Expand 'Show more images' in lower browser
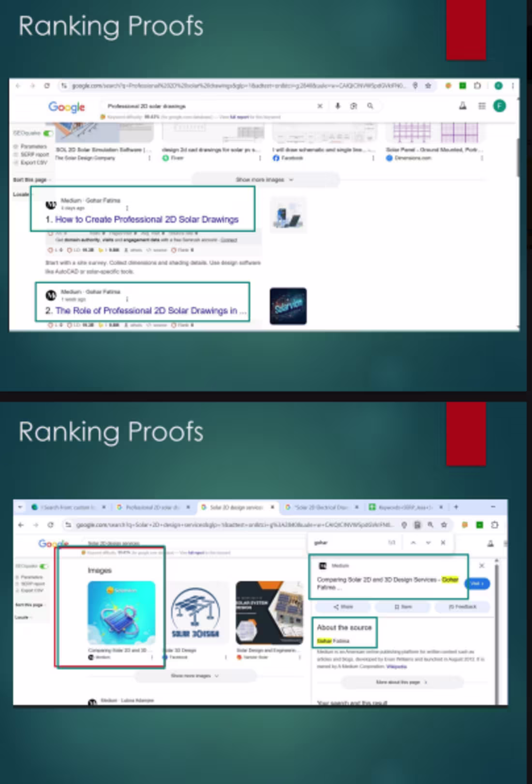This screenshot has width=532, height=784. 195,676
